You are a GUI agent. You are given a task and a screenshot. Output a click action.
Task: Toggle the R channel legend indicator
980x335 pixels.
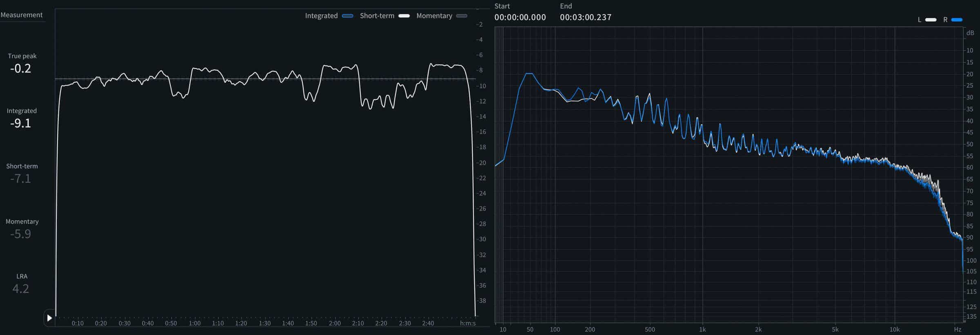tap(957, 20)
